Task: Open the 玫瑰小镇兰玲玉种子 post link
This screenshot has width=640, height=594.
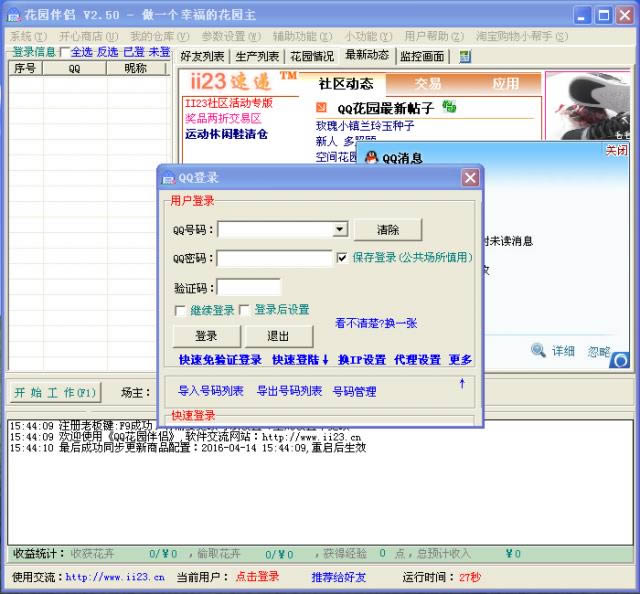Action: 365,125
